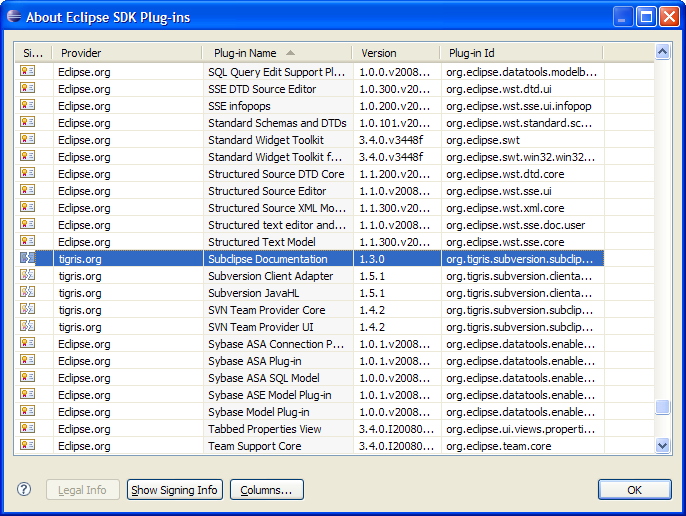This screenshot has height=516, width=686.
Task: Click the vertical scrollbar thumb
Action: pos(662,407)
